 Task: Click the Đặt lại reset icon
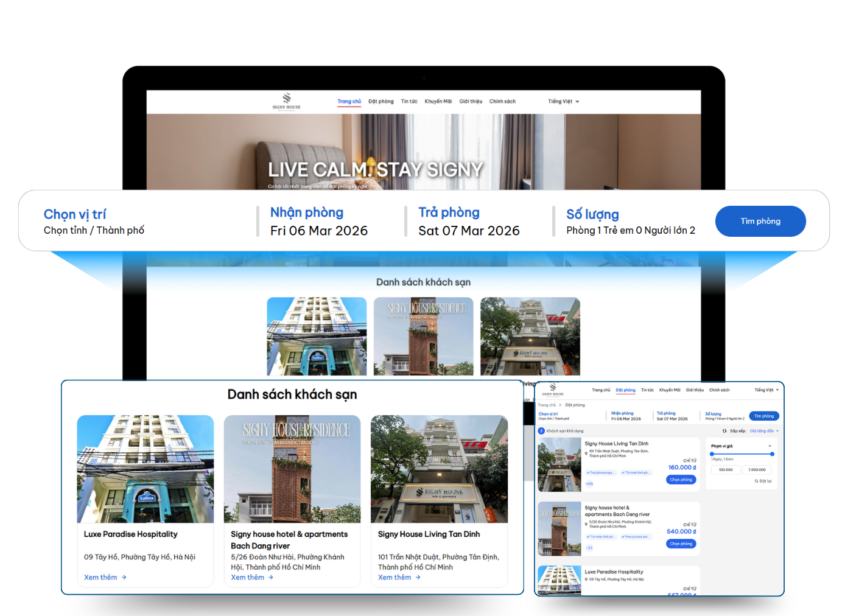point(756,481)
